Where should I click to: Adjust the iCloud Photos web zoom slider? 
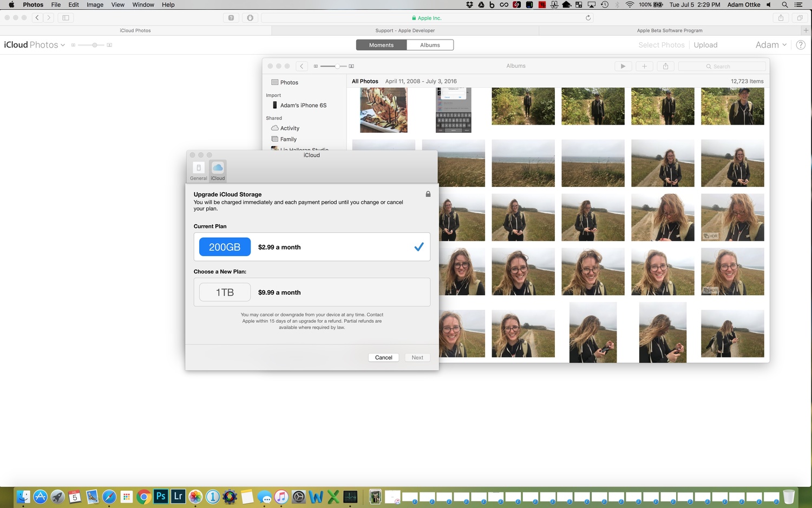[x=91, y=45]
